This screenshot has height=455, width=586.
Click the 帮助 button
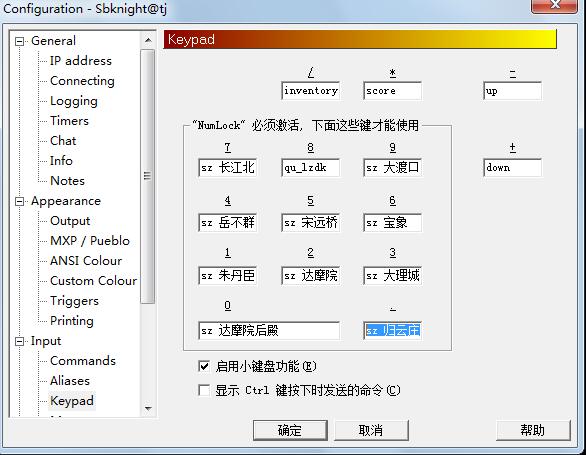[533, 430]
